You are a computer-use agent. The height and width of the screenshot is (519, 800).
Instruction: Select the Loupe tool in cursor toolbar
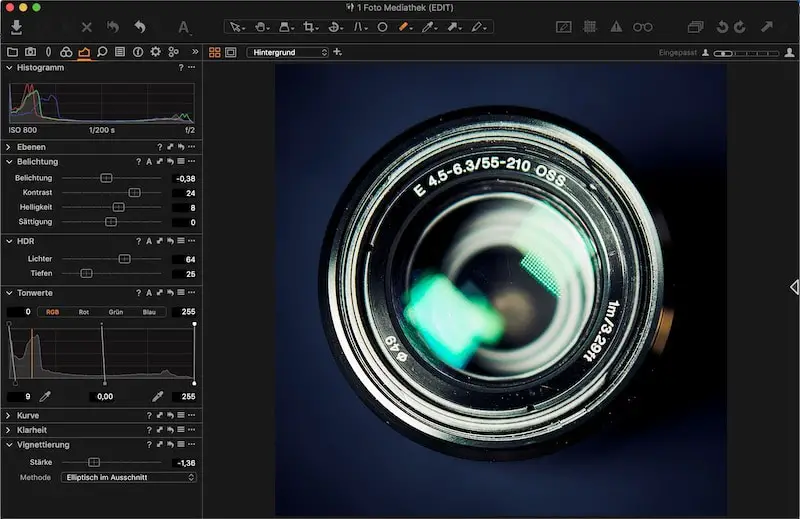[x=286, y=27]
